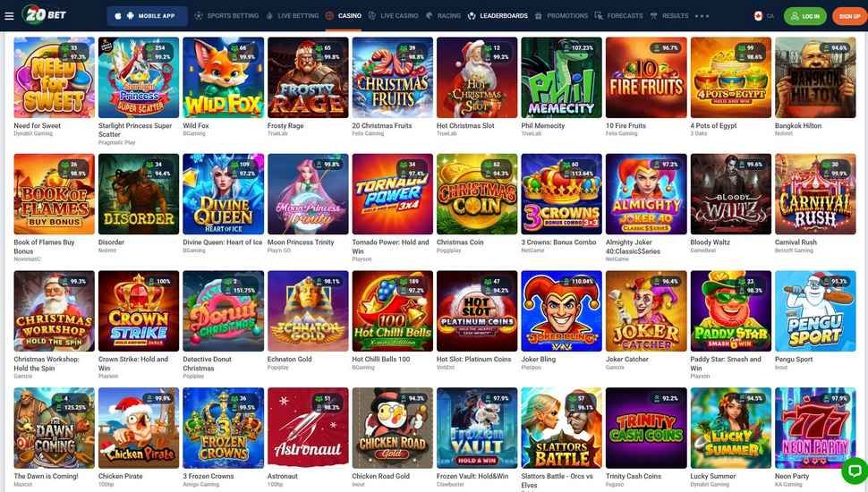Image resolution: width=868 pixels, height=492 pixels.
Task: Click the Casino chip icon in navigation
Action: [329, 16]
